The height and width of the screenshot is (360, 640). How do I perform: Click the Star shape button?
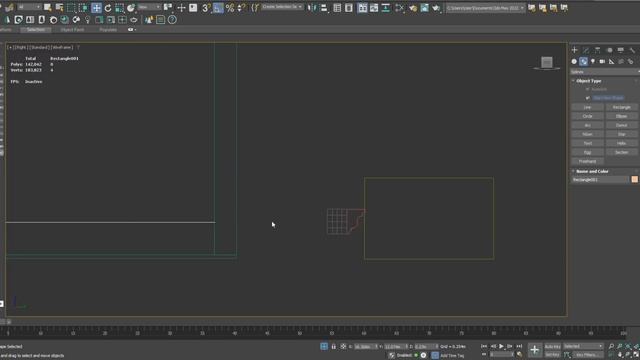(x=622, y=134)
